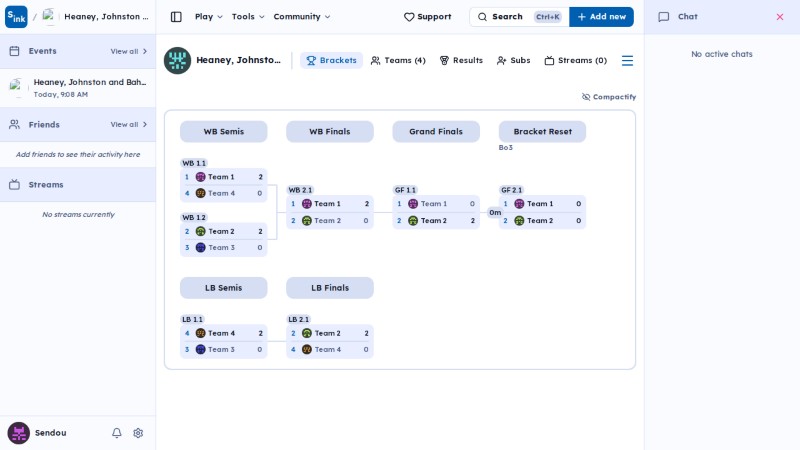
Task: Open the tournament hamburger menu
Action: point(627,61)
